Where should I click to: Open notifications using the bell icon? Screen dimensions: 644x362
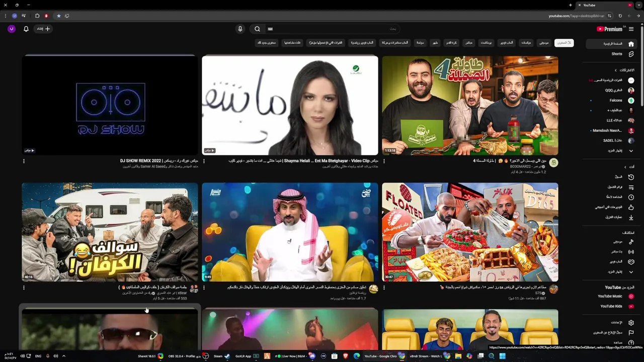point(26,29)
